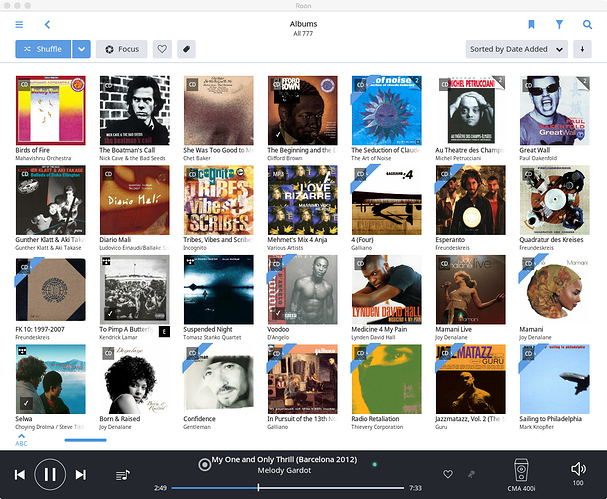Click the Esperanto album title

pyautogui.click(x=450, y=240)
